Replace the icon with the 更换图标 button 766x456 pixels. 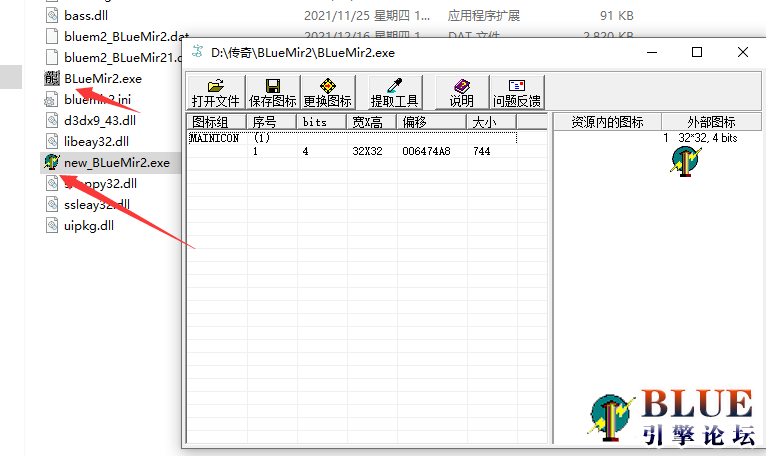[328, 92]
